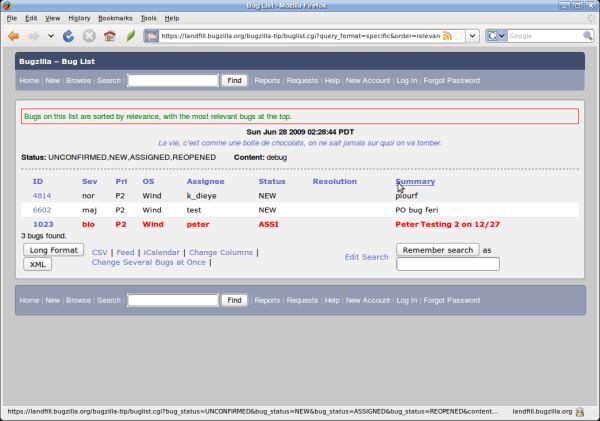600x421 pixels.
Task: Click the site identity icon in address bar
Action: point(151,36)
